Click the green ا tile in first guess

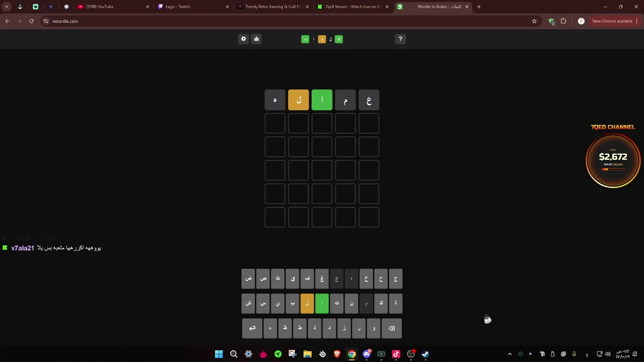click(322, 100)
